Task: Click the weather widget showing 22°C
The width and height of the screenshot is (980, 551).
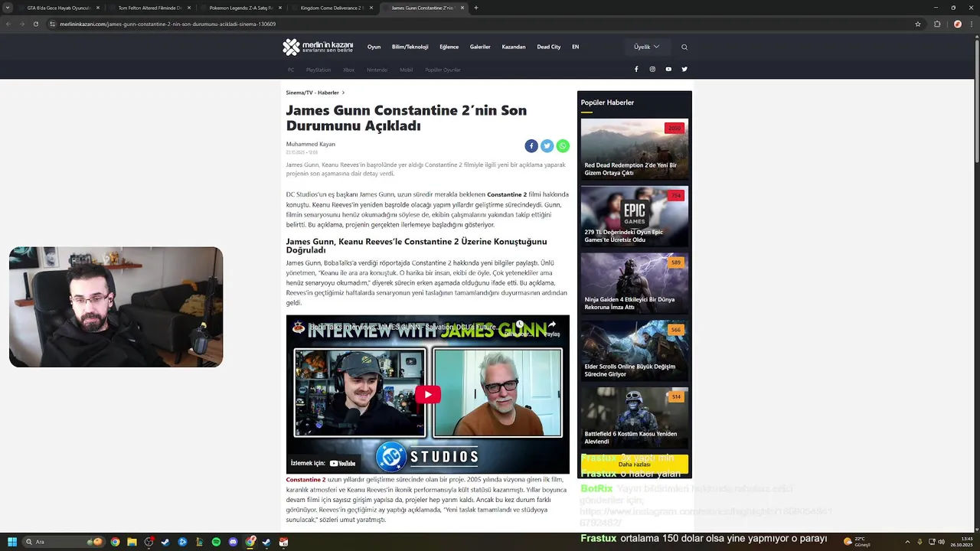Action: 857,542
